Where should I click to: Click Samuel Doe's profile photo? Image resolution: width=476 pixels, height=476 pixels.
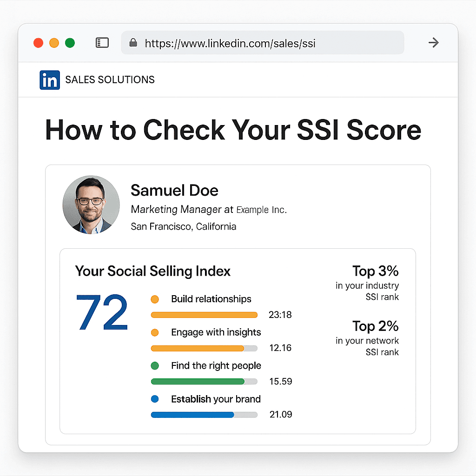[91, 205]
